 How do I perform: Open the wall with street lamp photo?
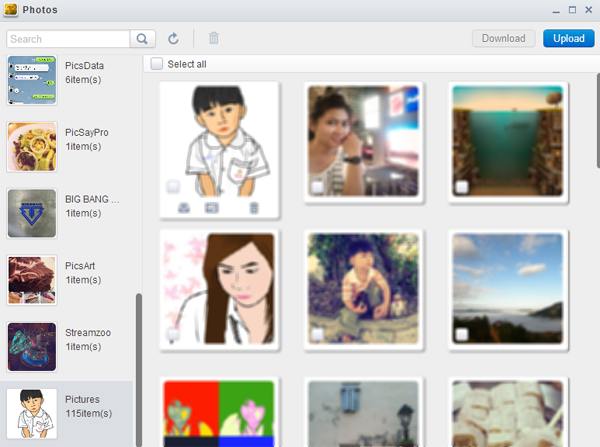pyautogui.click(x=364, y=414)
